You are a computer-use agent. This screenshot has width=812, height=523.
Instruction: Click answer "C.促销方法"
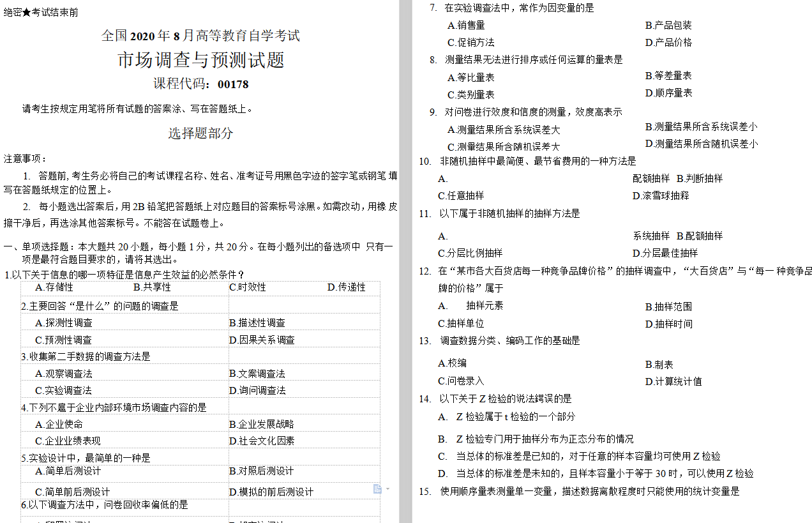pyautogui.click(x=471, y=43)
